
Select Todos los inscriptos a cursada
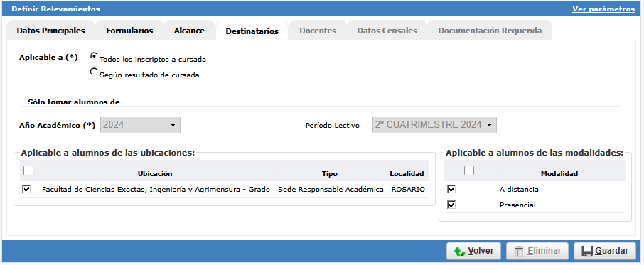(x=94, y=56)
